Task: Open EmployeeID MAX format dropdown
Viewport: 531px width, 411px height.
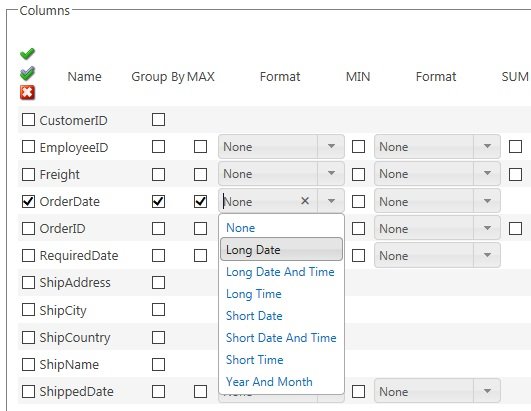Action: (x=331, y=147)
